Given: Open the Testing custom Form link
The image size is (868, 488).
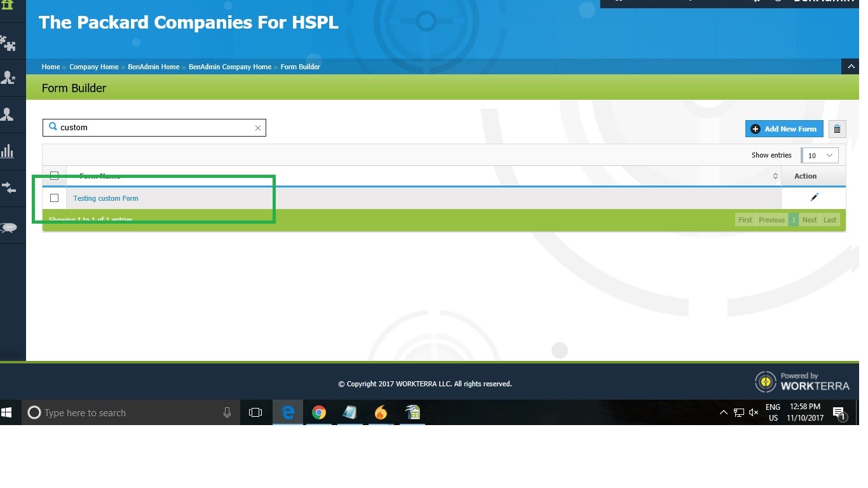Looking at the screenshot, I should pyautogui.click(x=105, y=198).
